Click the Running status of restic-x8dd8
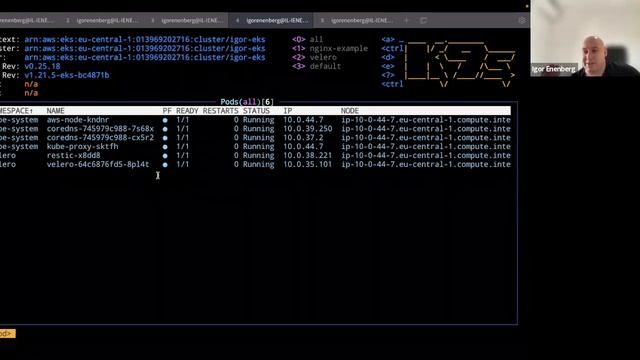 coord(258,156)
